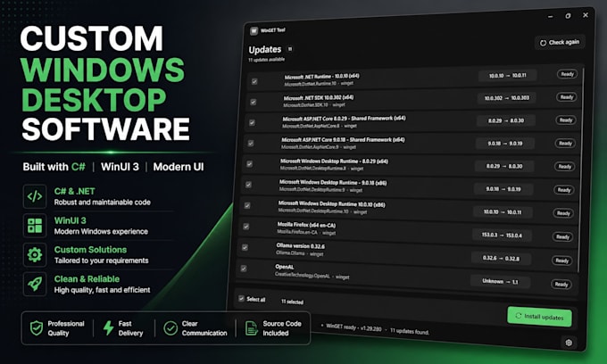Click the Clean & Reliable rocket icon
The image size is (607, 364).
(x=35, y=284)
